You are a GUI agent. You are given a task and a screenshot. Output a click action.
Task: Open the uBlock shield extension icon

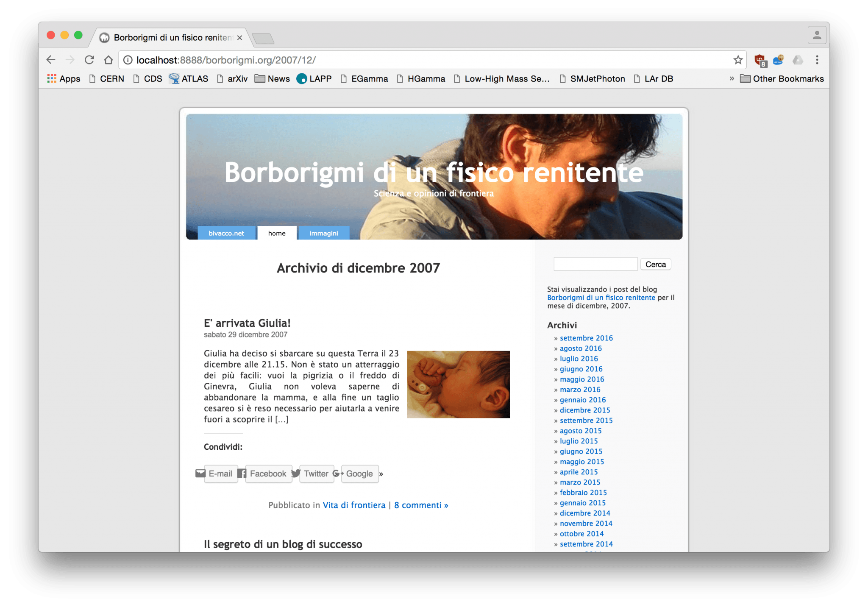click(761, 61)
